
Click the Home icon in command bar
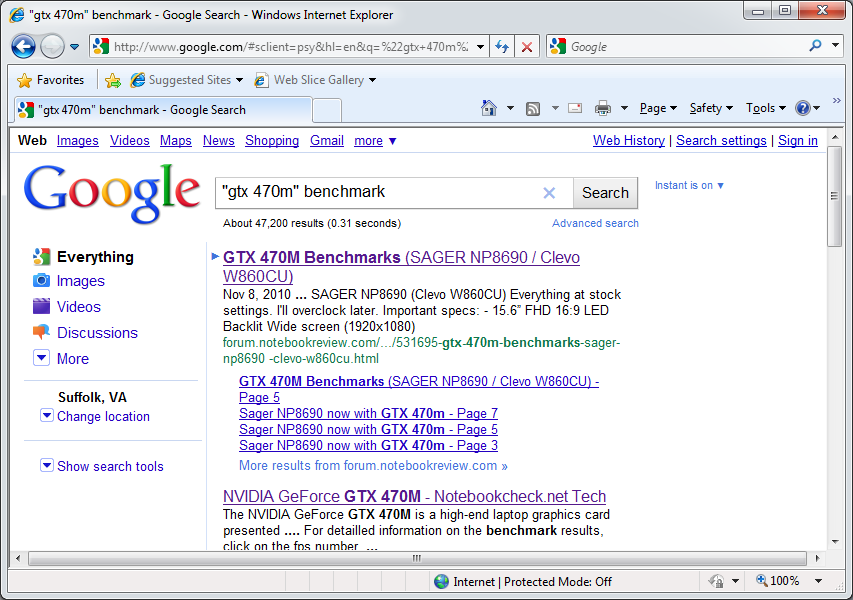pyautogui.click(x=489, y=108)
